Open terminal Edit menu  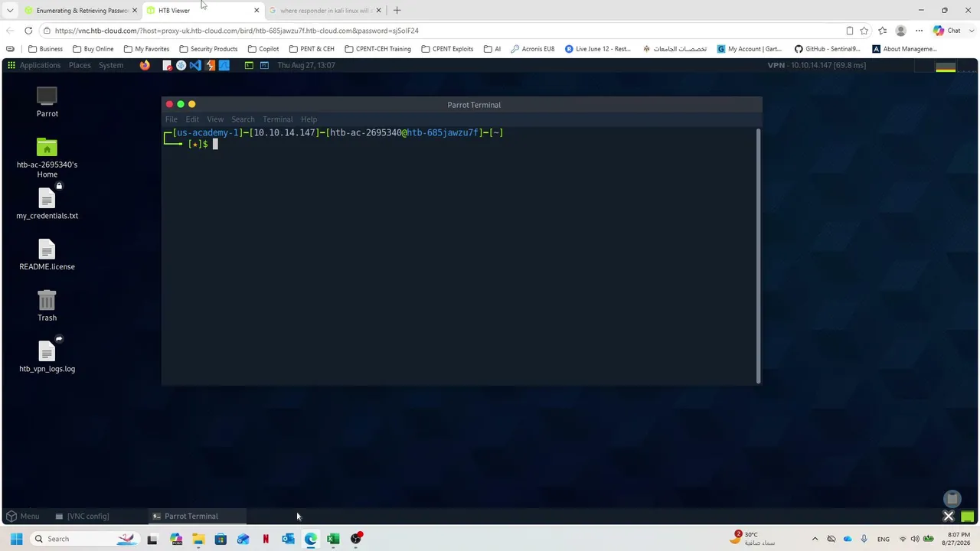(x=192, y=119)
